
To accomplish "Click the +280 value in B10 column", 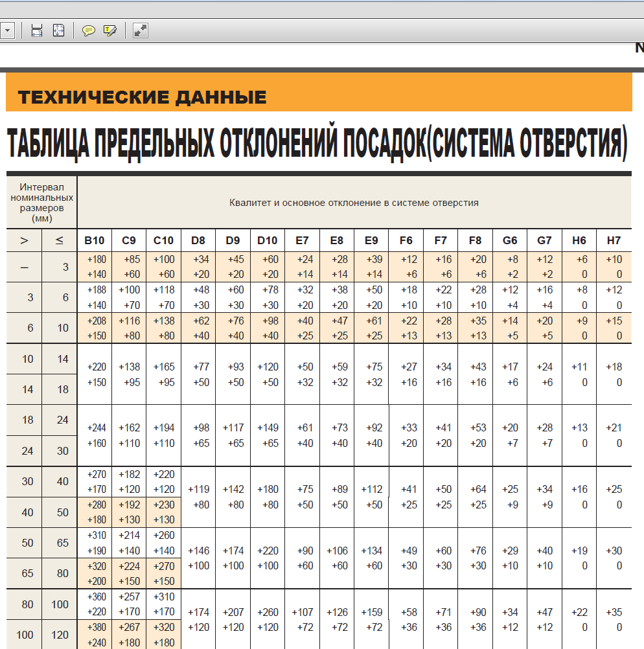I will point(97,505).
